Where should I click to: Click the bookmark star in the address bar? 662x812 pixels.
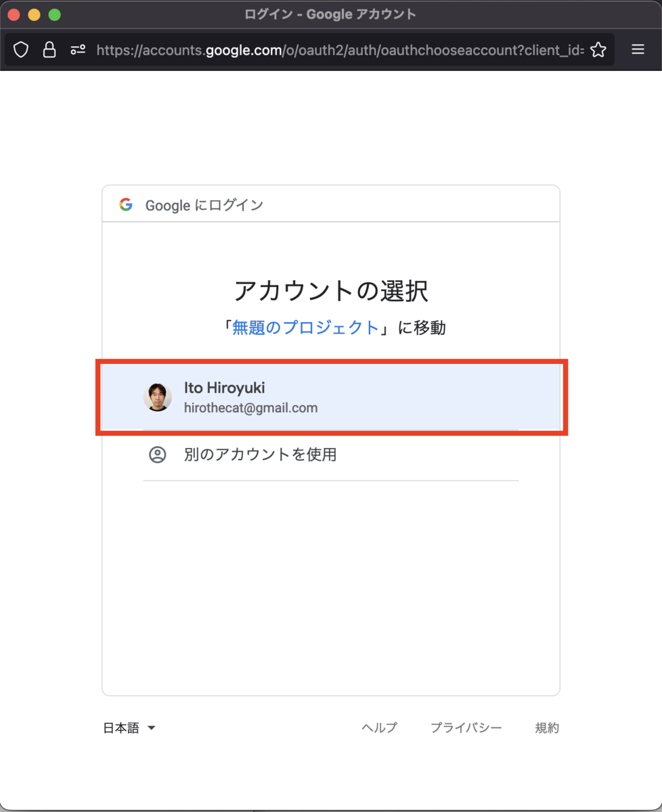pyautogui.click(x=598, y=49)
